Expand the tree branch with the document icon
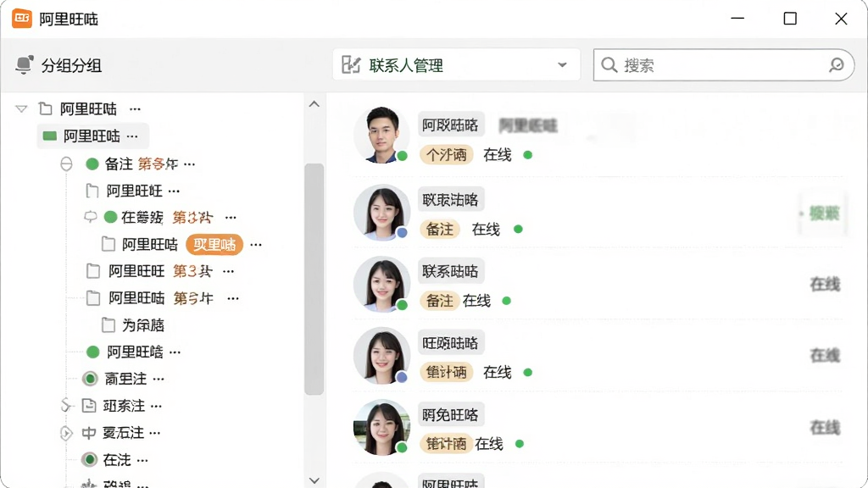 click(66, 406)
